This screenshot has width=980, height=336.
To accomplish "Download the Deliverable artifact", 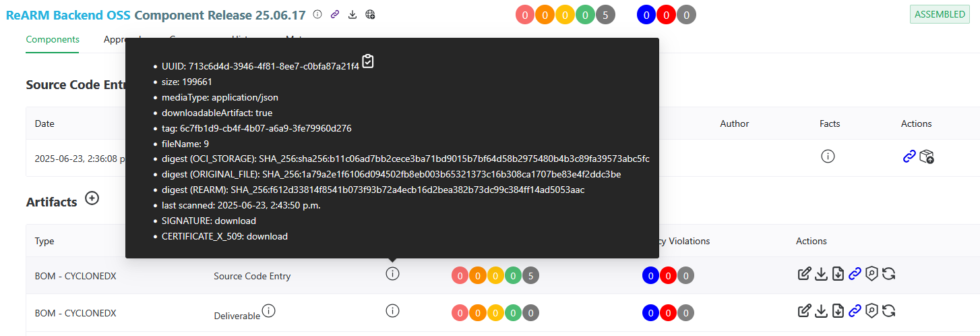I will [x=821, y=310].
